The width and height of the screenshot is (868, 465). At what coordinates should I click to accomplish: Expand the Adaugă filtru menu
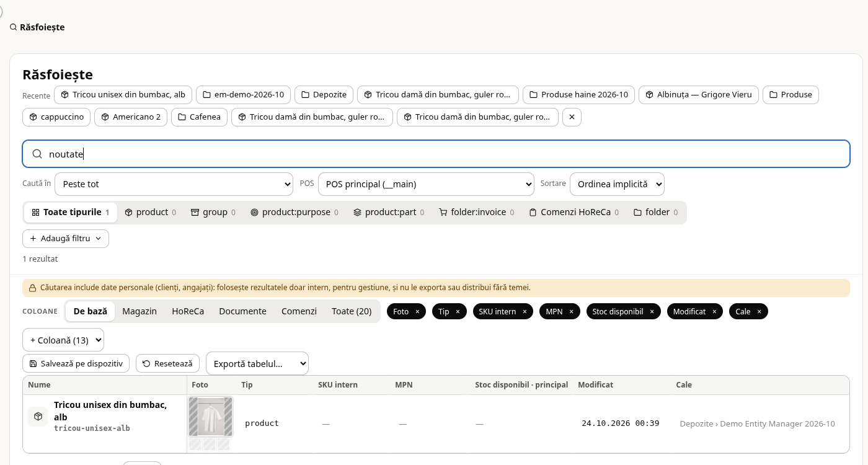click(x=66, y=239)
